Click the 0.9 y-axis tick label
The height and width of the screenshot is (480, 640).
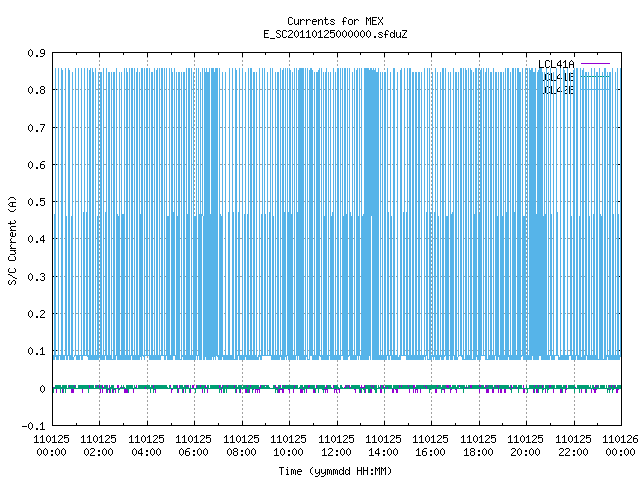click(36, 53)
